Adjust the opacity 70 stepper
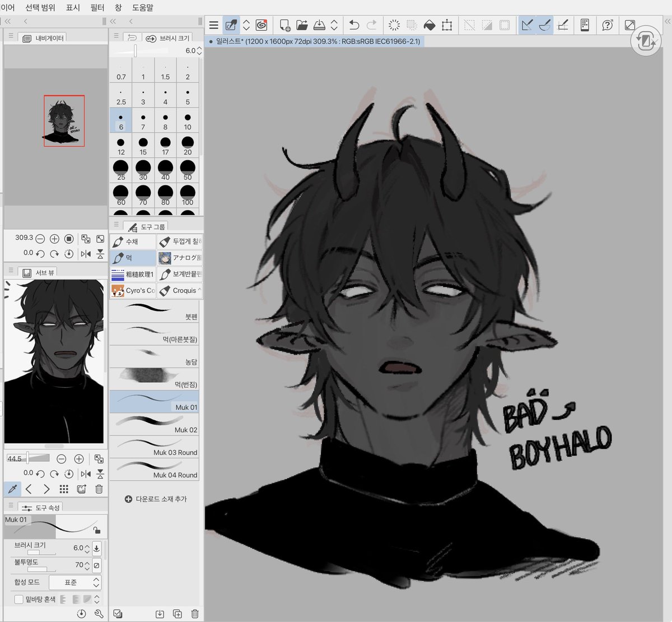This screenshot has width=672, height=622. coord(86,565)
